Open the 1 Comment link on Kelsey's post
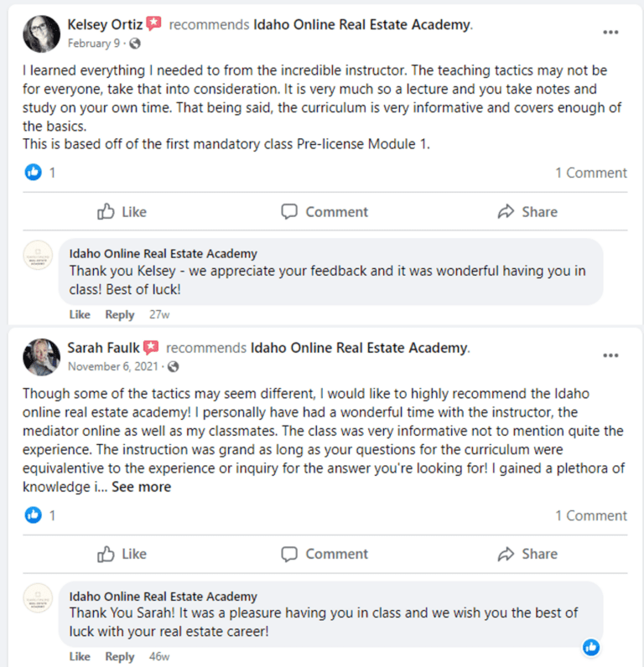This screenshot has height=667, width=644. pyautogui.click(x=590, y=173)
